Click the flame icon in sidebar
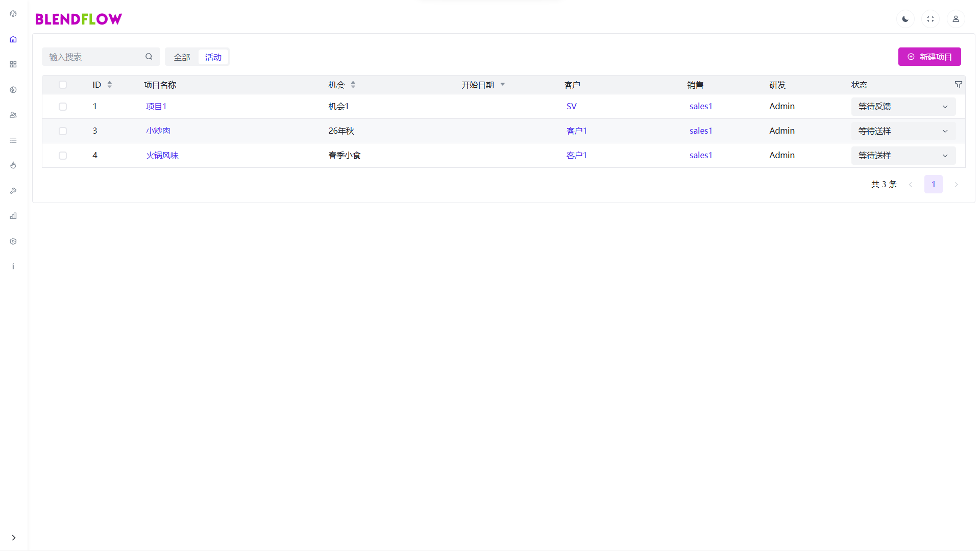This screenshot has width=980, height=551. pos(13,165)
